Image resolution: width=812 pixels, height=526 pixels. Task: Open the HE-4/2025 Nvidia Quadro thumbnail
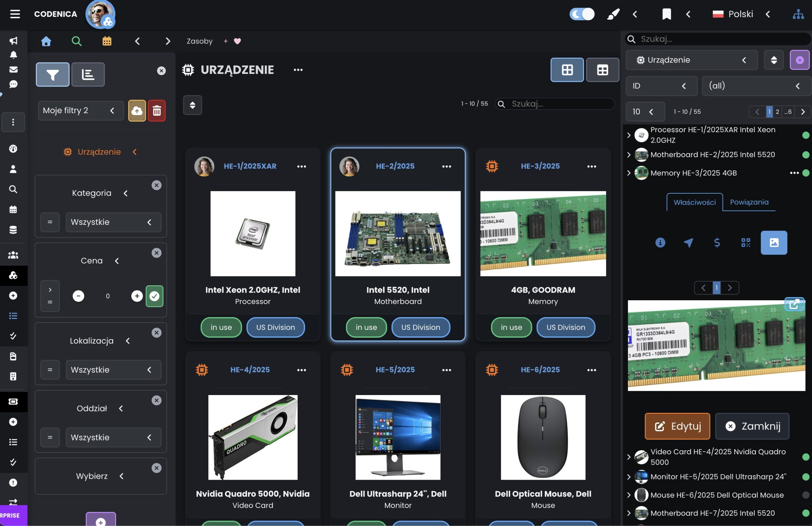click(252, 437)
